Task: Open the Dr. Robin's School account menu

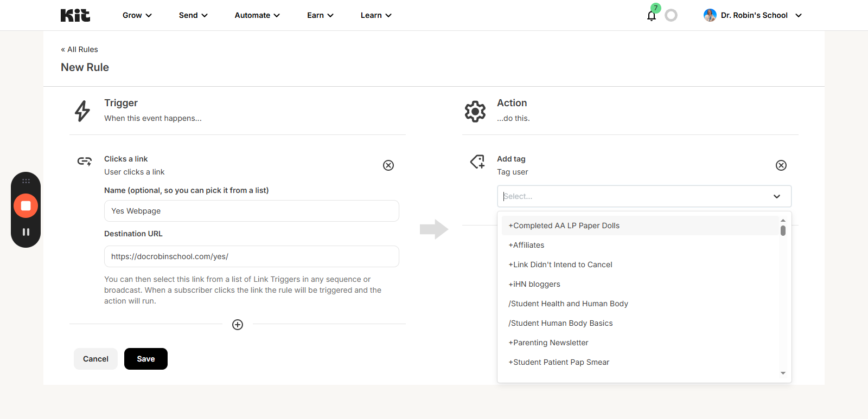Action: click(753, 15)
